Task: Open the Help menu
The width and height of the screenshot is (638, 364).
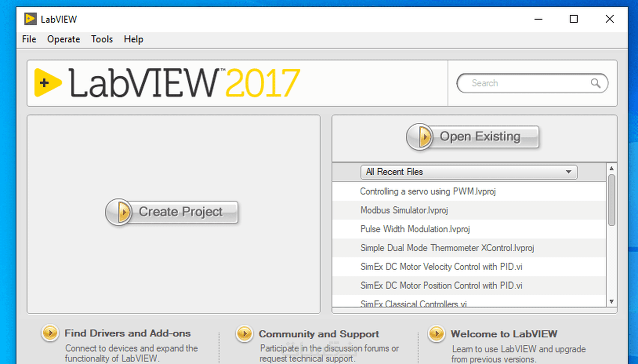Action: (134, 39)
